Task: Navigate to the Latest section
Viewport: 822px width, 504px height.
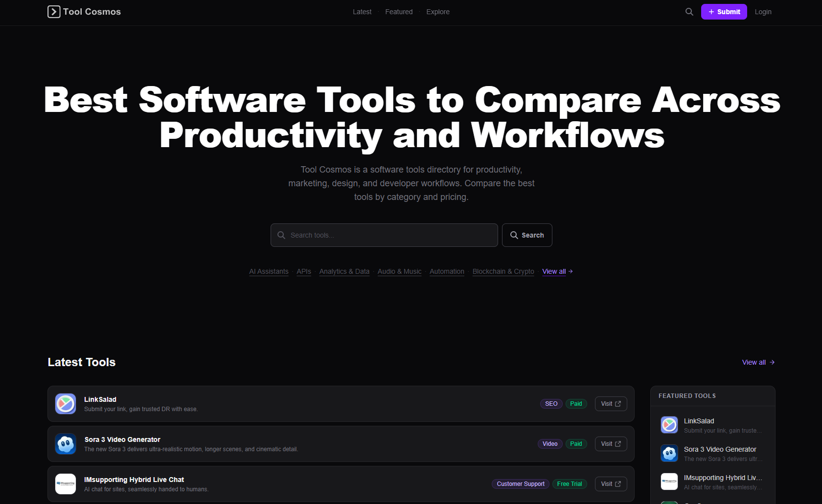Action: (362, 11)
